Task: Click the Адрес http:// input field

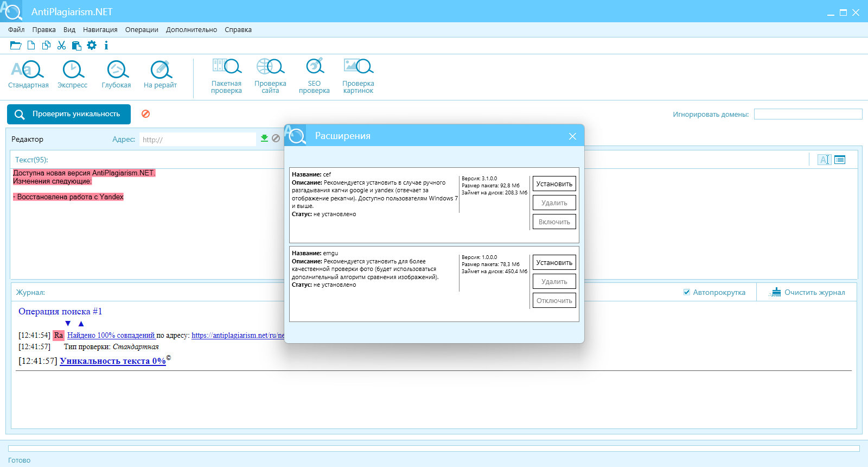Action: pos(197,140)
